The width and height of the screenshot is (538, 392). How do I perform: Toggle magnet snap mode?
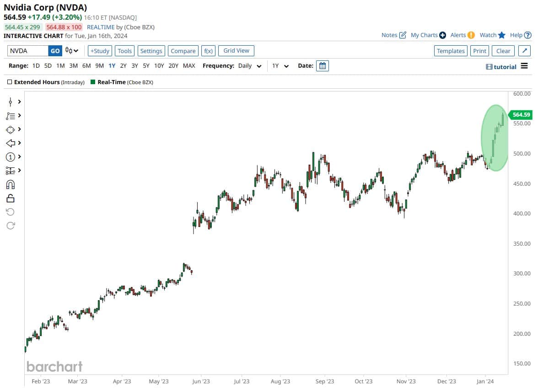coord(11,184)
